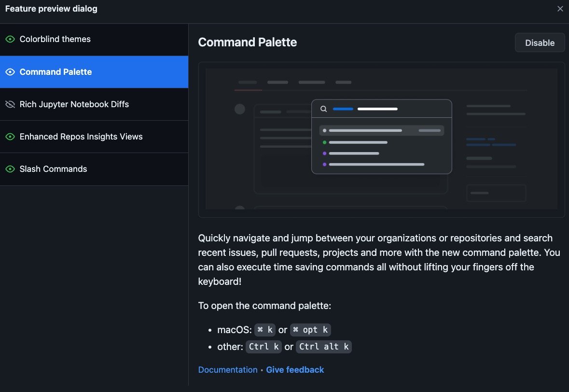Click the crossed-eye icon beside Rich Jupyter Notebook Diffs

[x=10, y=104]
